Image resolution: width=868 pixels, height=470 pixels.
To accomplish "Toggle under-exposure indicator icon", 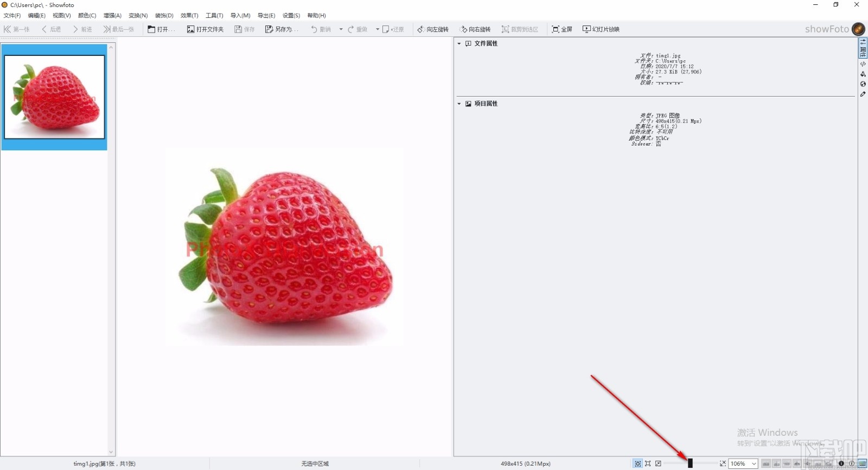I will point(841,463).
